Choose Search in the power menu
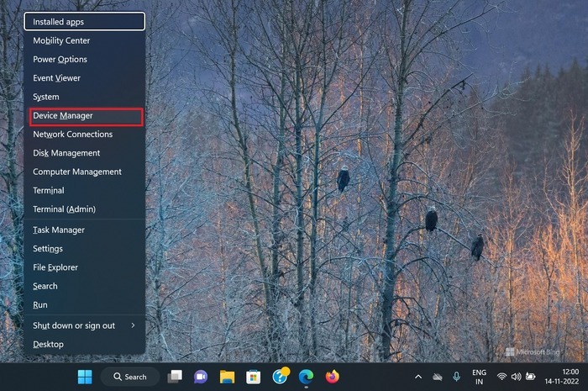588x391 pixels. coord(84,286)
